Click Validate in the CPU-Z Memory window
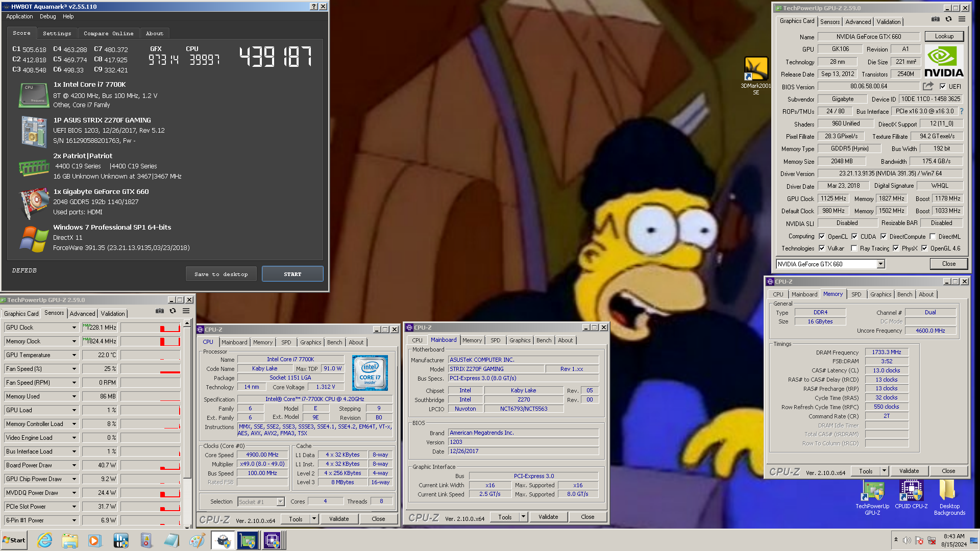The image size is (980, 551). 909,471
